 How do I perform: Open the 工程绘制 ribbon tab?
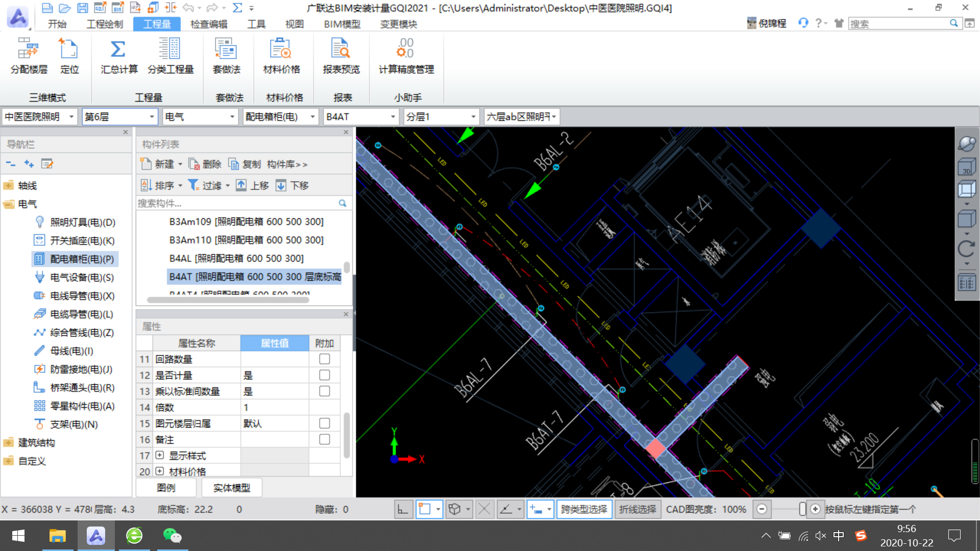click(105, 24)
